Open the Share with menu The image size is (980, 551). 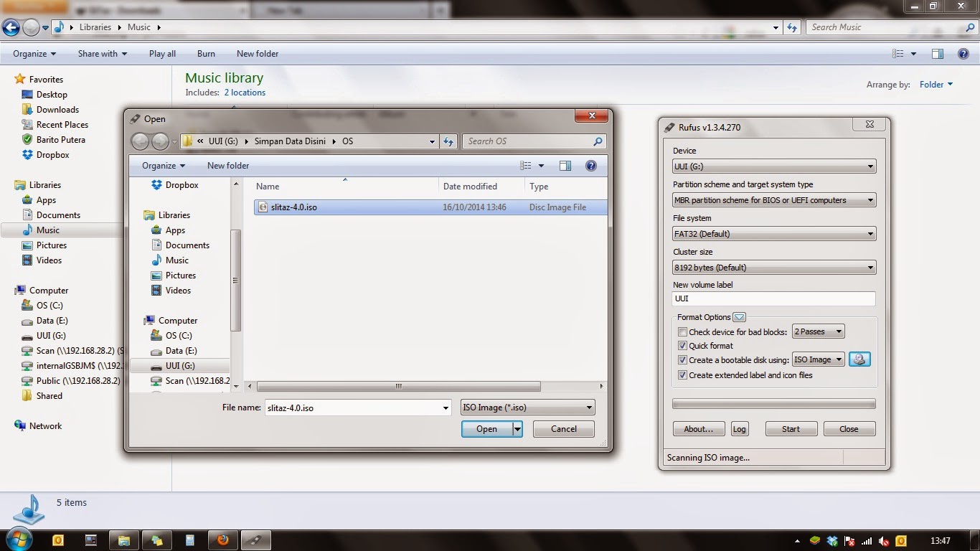point(103,54)
